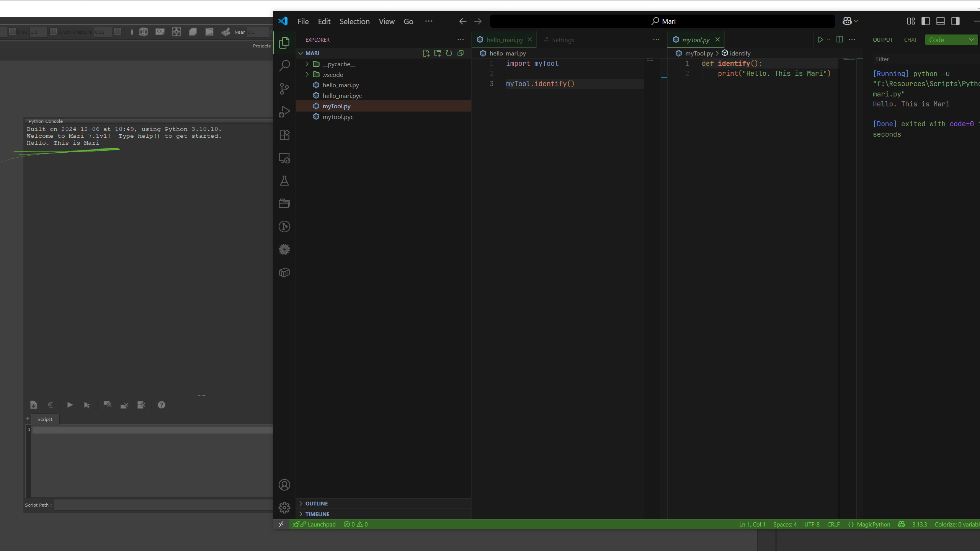Viewport: 980px width, 551px height.
Task: Open the Extensions view
Action: (284, 135)
